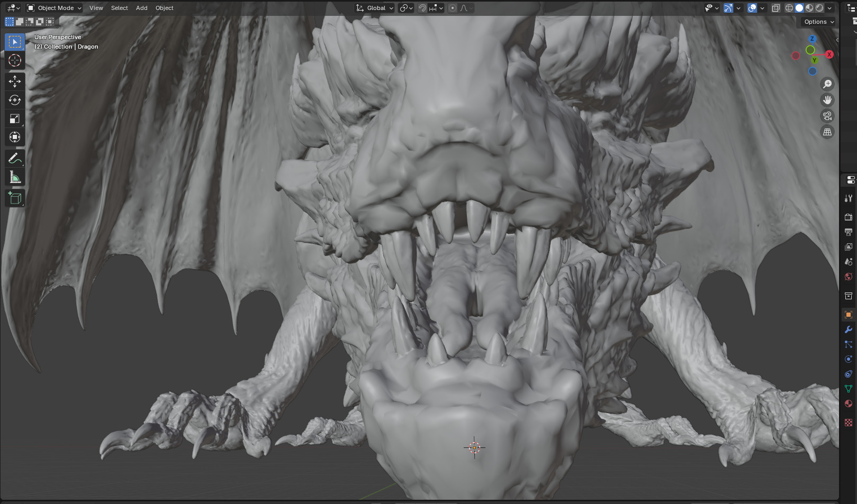Viewport: 857px width, 504px height.
Task: Click the zoom viewport magnifier icon
Action: 827,84
